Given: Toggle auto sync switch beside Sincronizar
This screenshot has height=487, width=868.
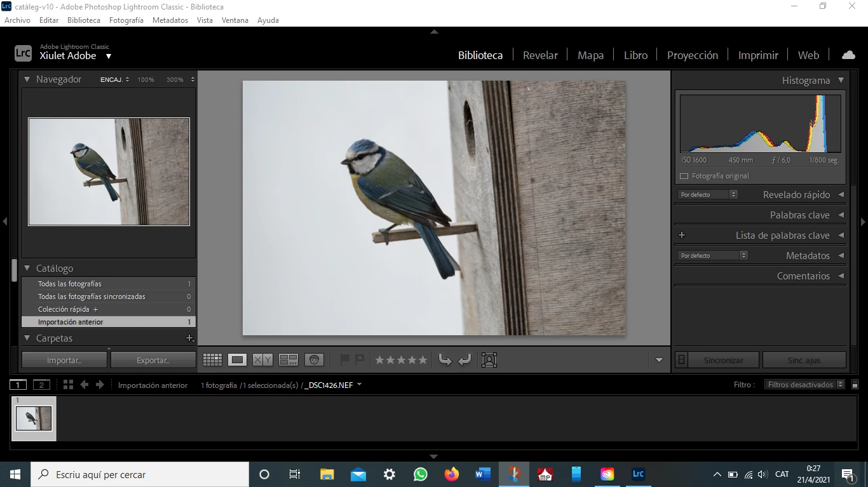Looking at the screenshot, I should (x=681, y=360).
